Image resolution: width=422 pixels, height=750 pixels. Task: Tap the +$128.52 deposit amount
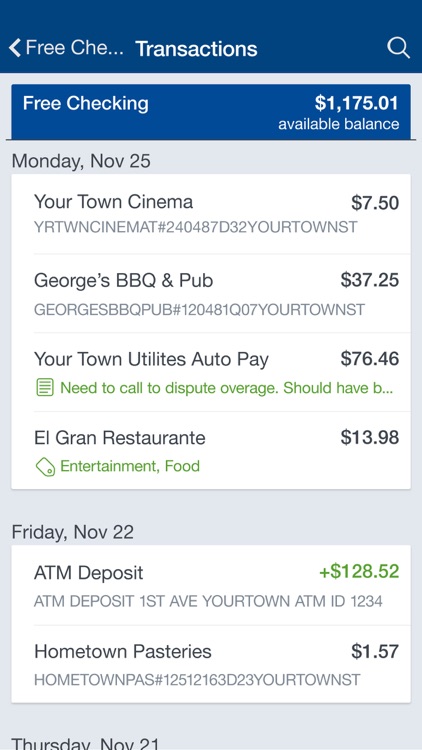pos(359,572)
